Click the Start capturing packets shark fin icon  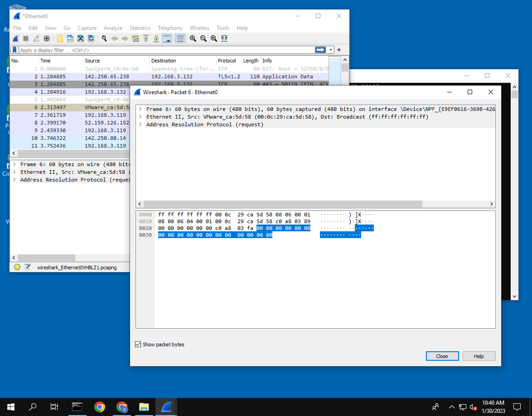coord(15,38)
